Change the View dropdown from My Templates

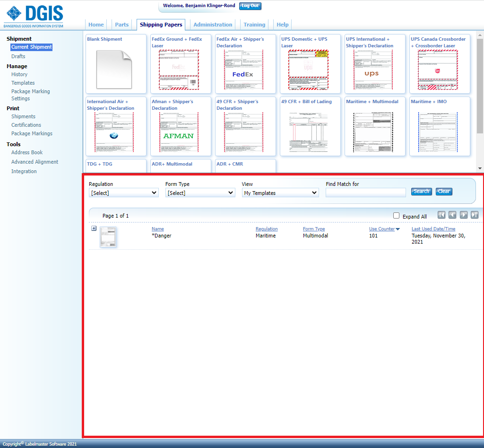tap(280, 193)
